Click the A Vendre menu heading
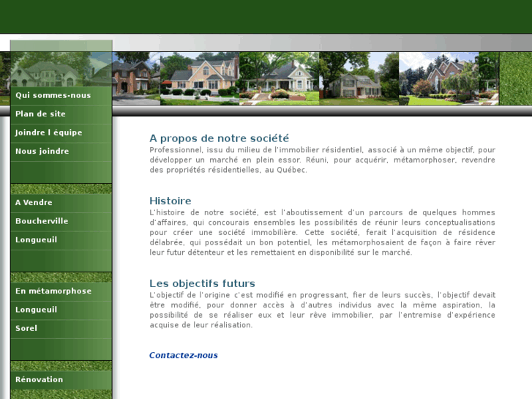Screen dimensions: 532x399 61,203
